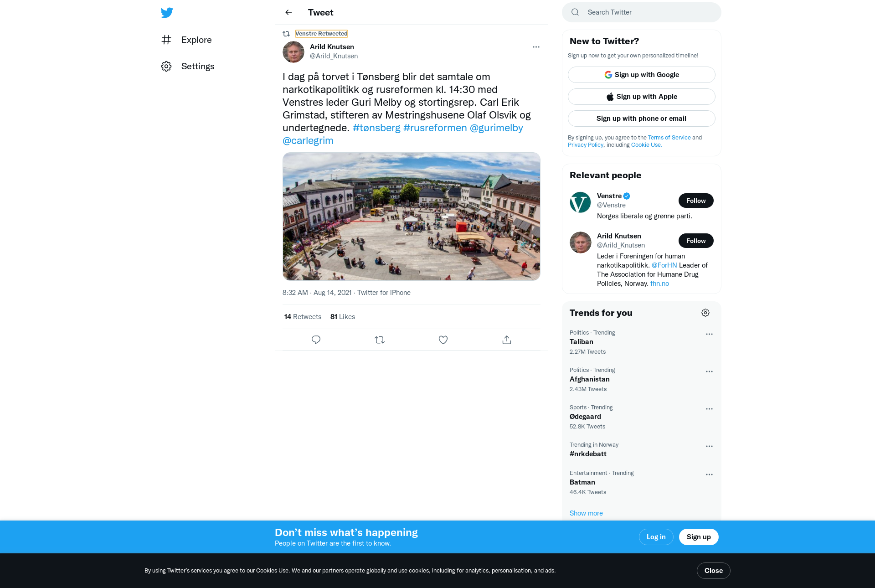Open the Cookie Use link
The image size is (875, 588).
pyautogui.click(x=646, y=145)
